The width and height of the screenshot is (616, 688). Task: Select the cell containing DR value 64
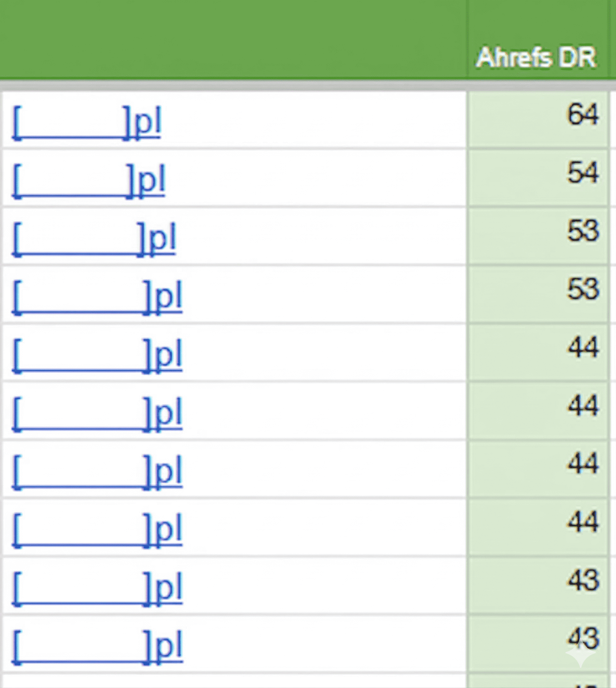tap(537, 119)
